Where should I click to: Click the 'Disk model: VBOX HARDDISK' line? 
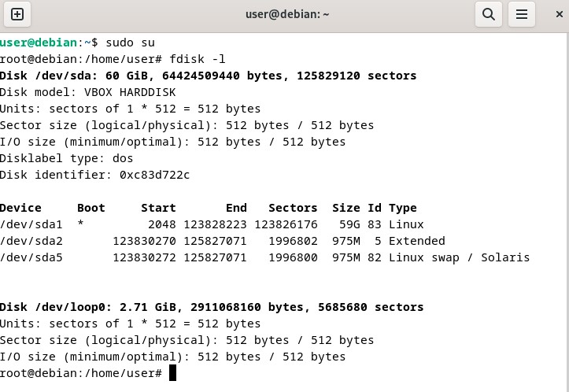click(88, 92)
